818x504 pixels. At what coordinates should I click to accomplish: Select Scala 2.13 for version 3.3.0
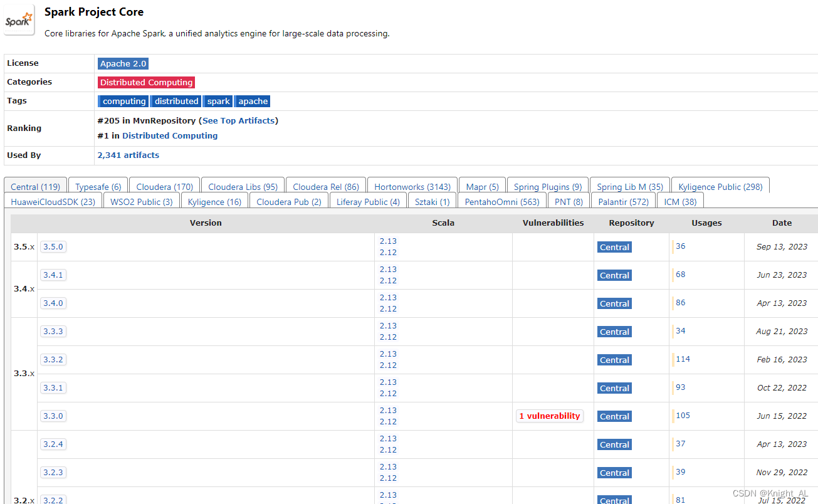[388, 410]
